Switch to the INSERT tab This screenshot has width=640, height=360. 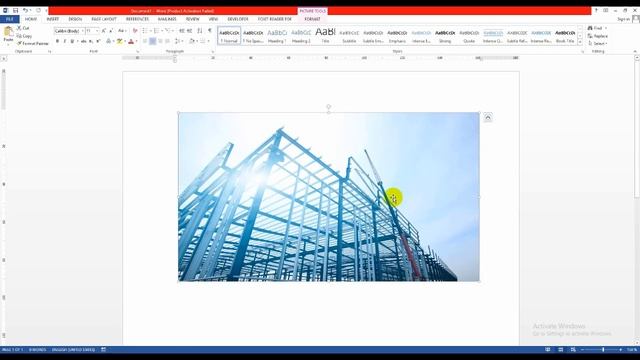[x=53, y=19]
